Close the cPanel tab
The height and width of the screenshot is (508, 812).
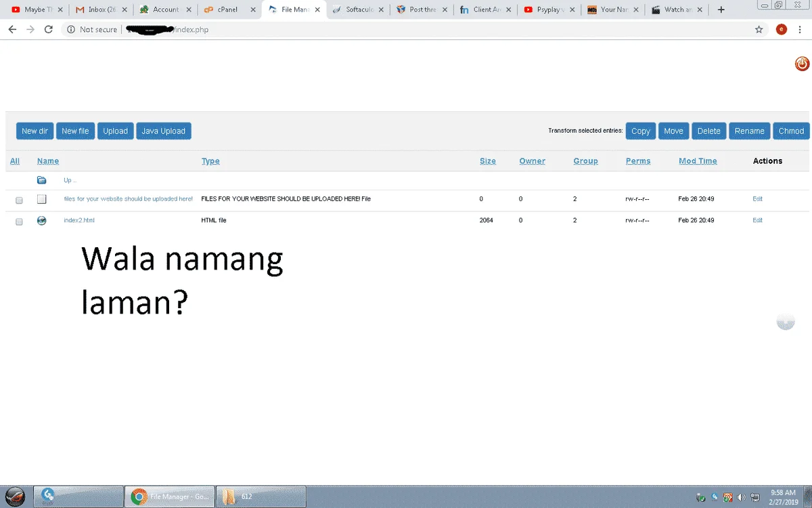pyautogui.click(x=252, y=10)
